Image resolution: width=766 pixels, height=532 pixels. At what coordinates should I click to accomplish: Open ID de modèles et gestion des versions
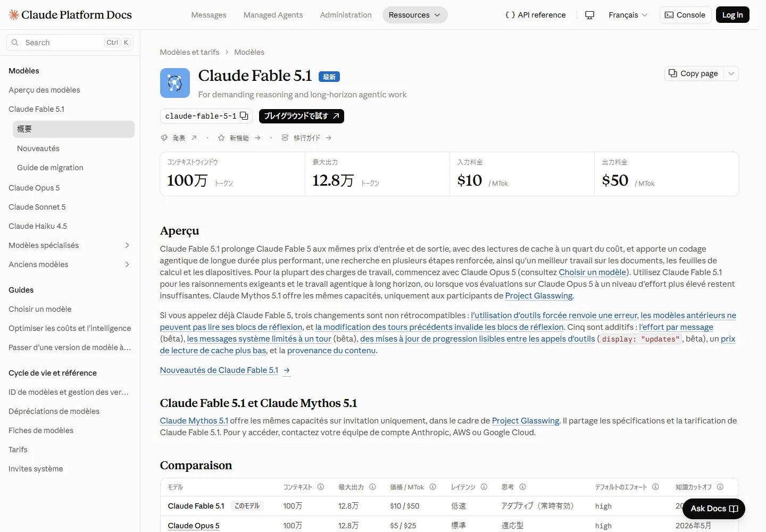pos(69,392)
